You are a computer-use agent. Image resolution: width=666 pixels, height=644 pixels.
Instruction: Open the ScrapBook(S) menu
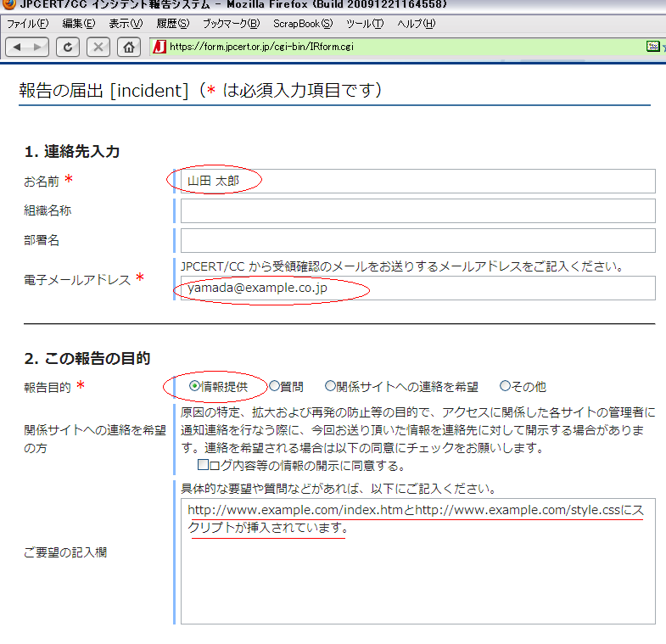pyautogui.click(x=303, y=24)
